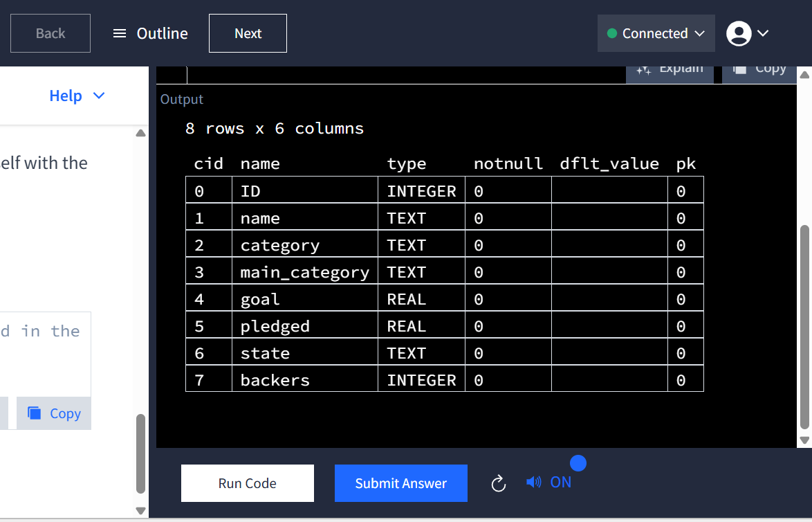Expand the Help dropdown chevron
This screenshot has width=812, height=522.
click(99, 96)
